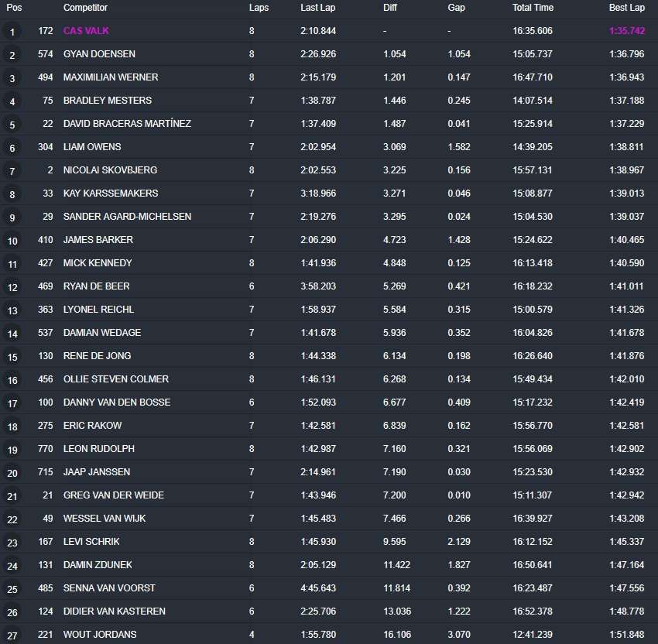Screen dimensions: 658x644
Task: Click the position 27 circle badge
Action: point(12,635)
